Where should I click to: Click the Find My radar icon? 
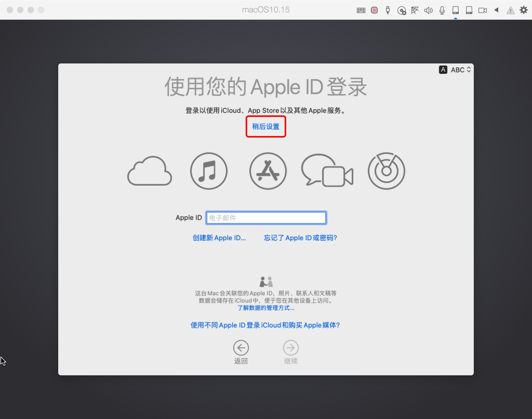click(x=387, y=171)
